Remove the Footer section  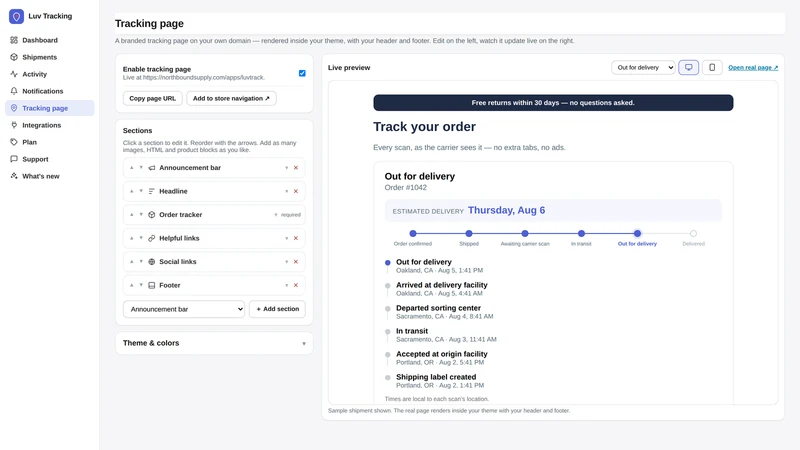pyautogui.click(x=296, y=285)
